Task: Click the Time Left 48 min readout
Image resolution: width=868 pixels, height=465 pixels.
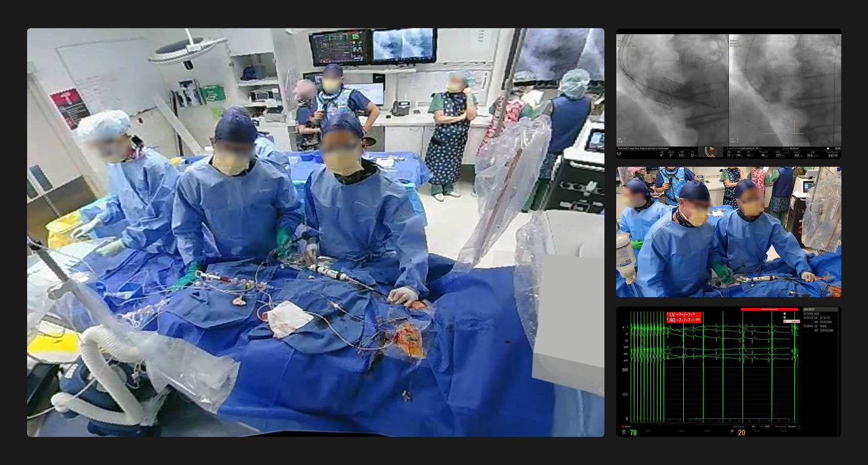Action: [763, 153]
